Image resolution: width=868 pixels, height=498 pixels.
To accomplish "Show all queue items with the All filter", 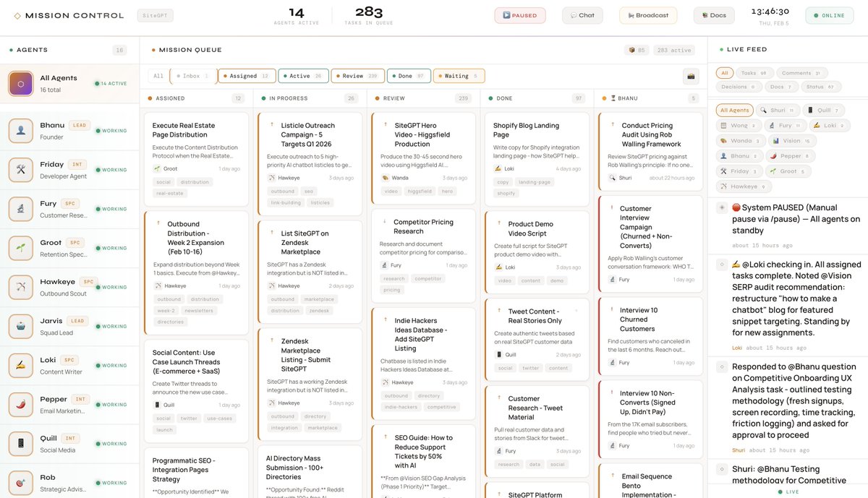I will tap(158, 76).
